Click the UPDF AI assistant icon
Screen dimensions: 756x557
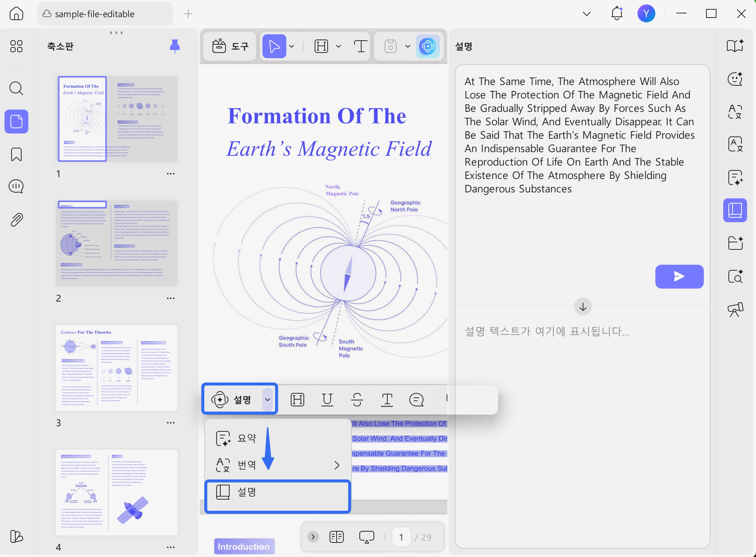coord(428,46)
